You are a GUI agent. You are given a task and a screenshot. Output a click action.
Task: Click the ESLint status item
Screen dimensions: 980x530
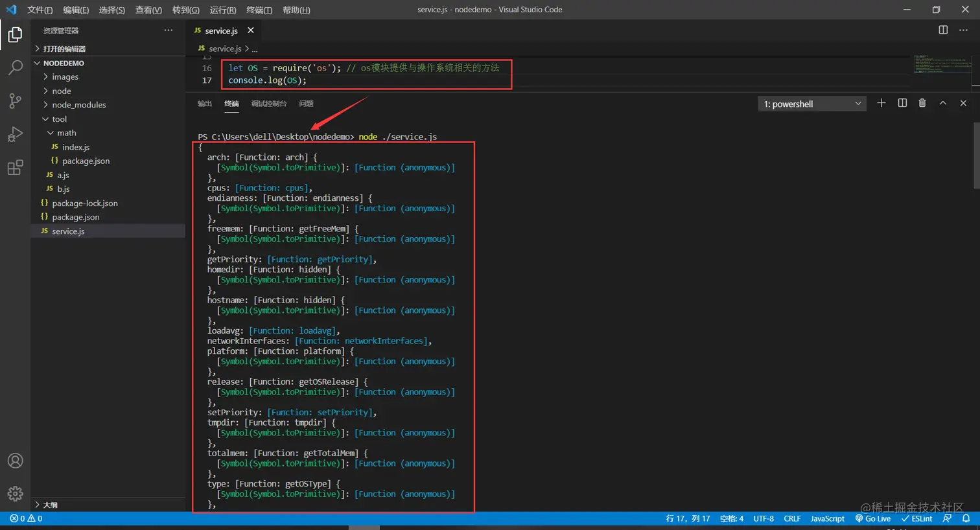(917, 518)
